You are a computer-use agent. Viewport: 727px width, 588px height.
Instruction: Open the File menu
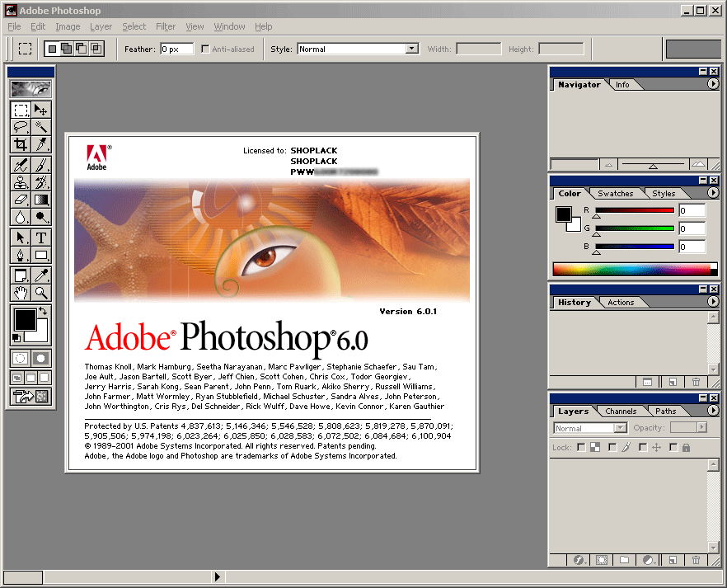pos(14,26)
